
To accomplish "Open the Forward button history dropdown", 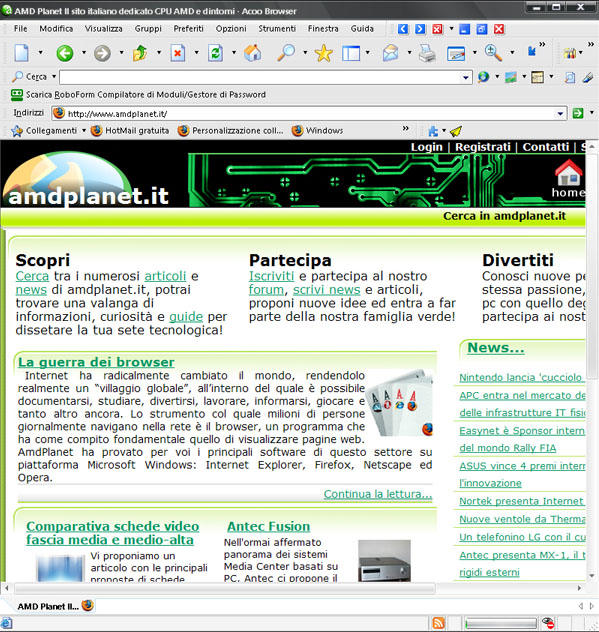I will (121, 52).
